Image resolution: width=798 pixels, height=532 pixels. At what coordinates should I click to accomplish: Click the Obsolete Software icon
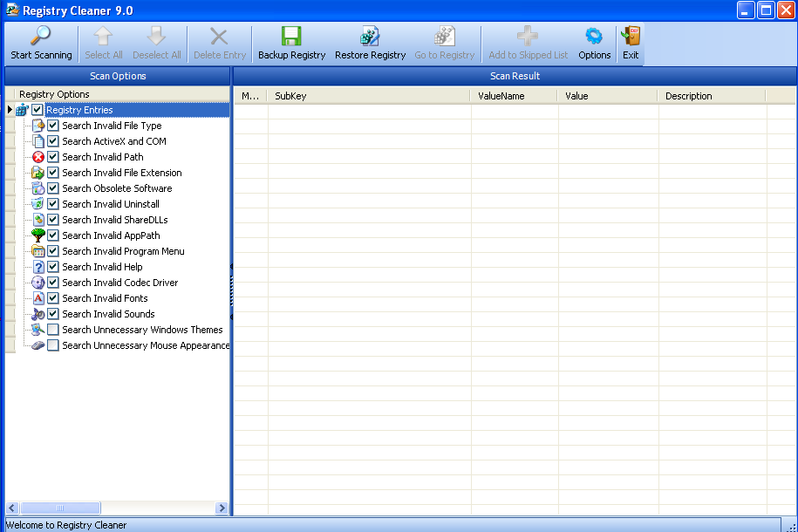tap(38, 188)
